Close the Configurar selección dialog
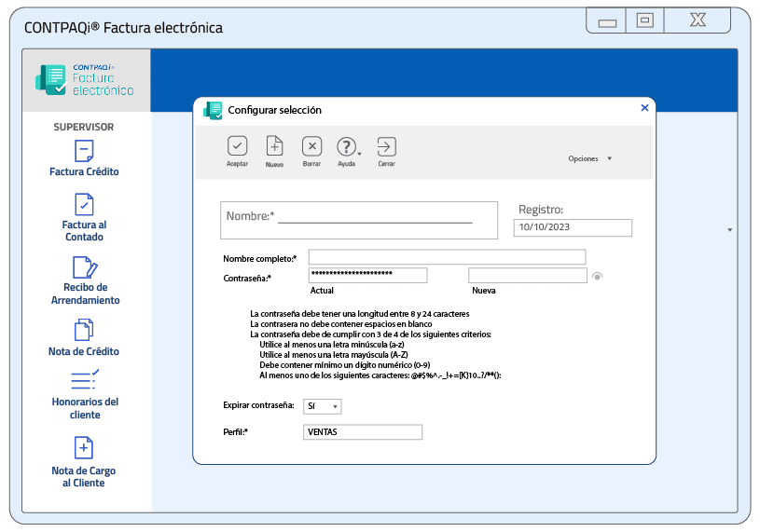This screenshot has width=760, height=532. click(x=644, y=107)
